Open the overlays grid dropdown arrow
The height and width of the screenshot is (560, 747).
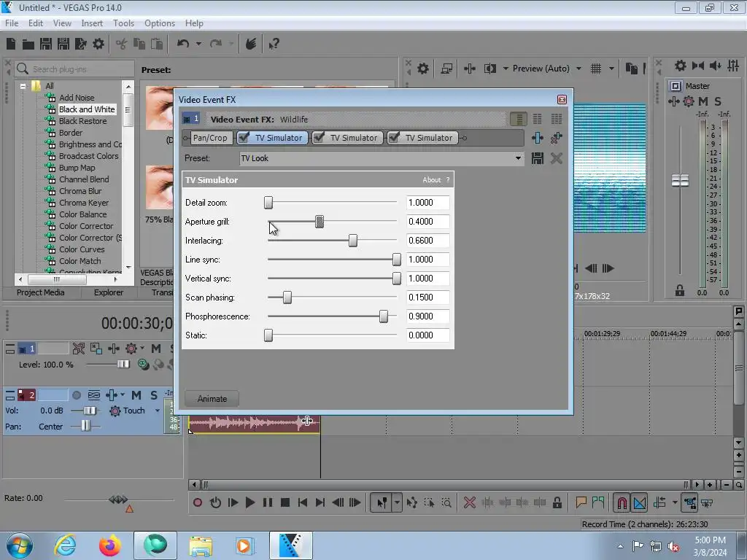click(611, 69)
